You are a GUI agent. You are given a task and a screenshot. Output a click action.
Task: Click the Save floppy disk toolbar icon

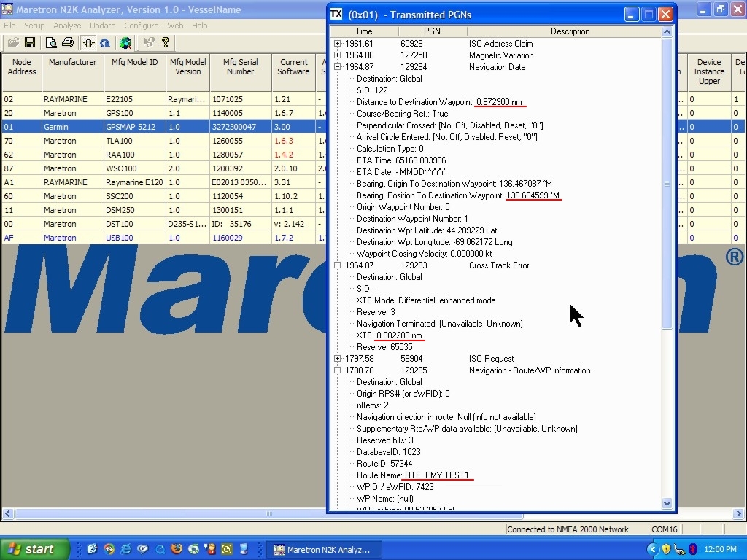(x=30, y=43)
